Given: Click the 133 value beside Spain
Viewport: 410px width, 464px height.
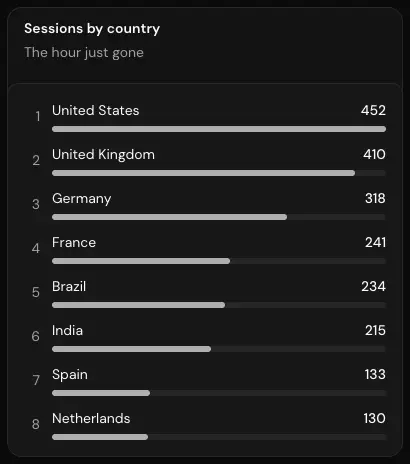Looking at the screenshot, I should tap(375, 374).
